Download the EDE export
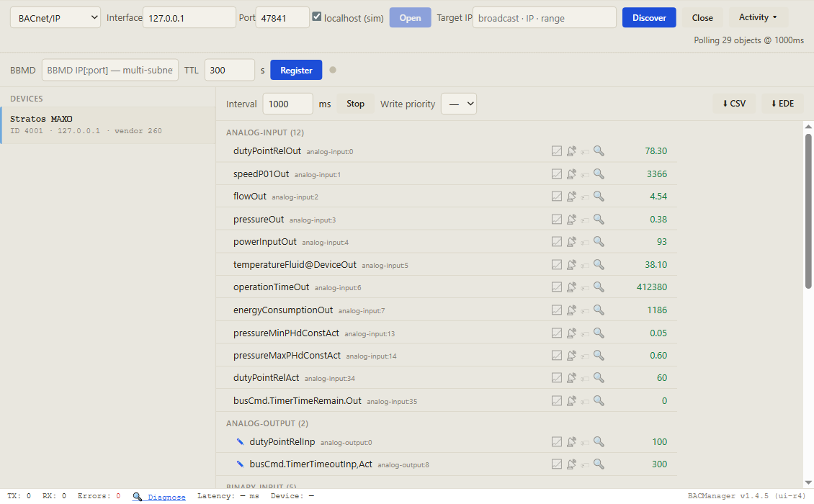Screen dimensions: 814x504 (x=782, y=104)
